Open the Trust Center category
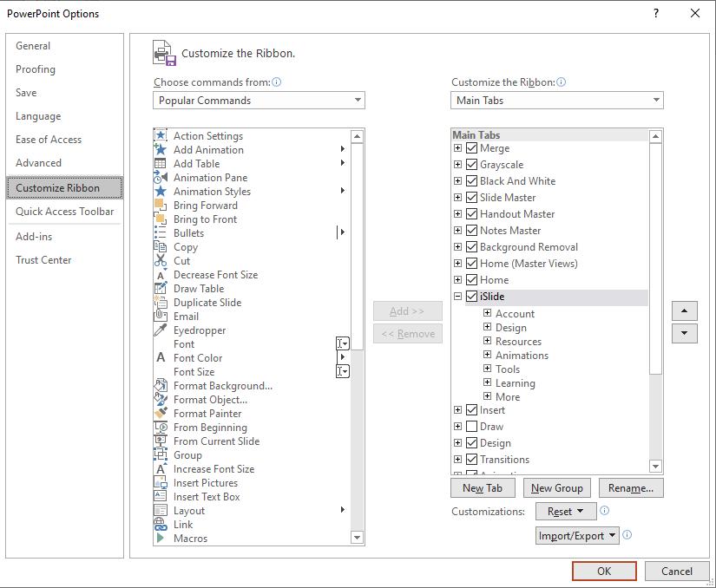The width and height of the screenshot is (716, 588). [43, 260]
